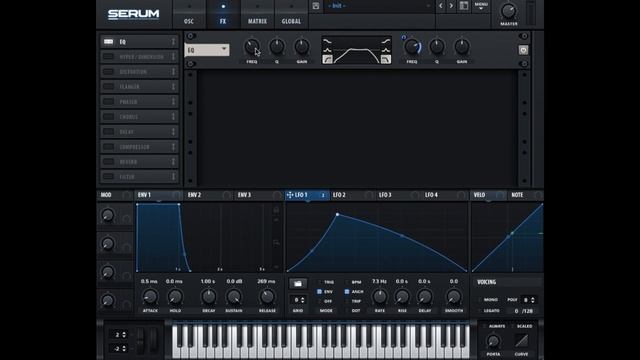Image resolution: width=640 pixels, height=360 pixels.
Task: Click the preset name field showing Init
Action: tap(378, 6)
